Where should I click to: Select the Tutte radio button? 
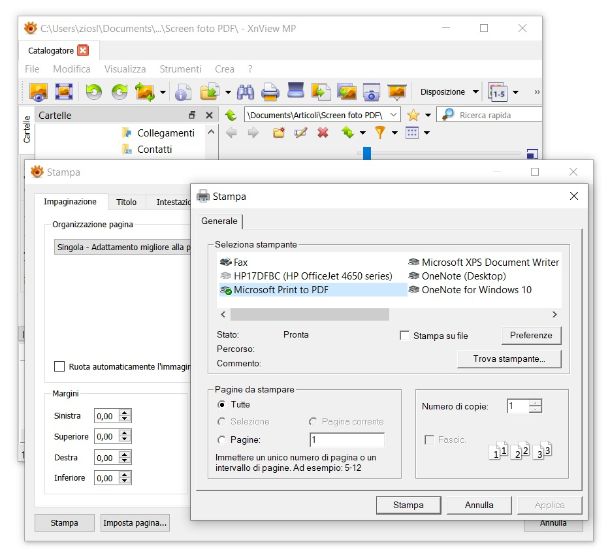(x=221, y=405)
